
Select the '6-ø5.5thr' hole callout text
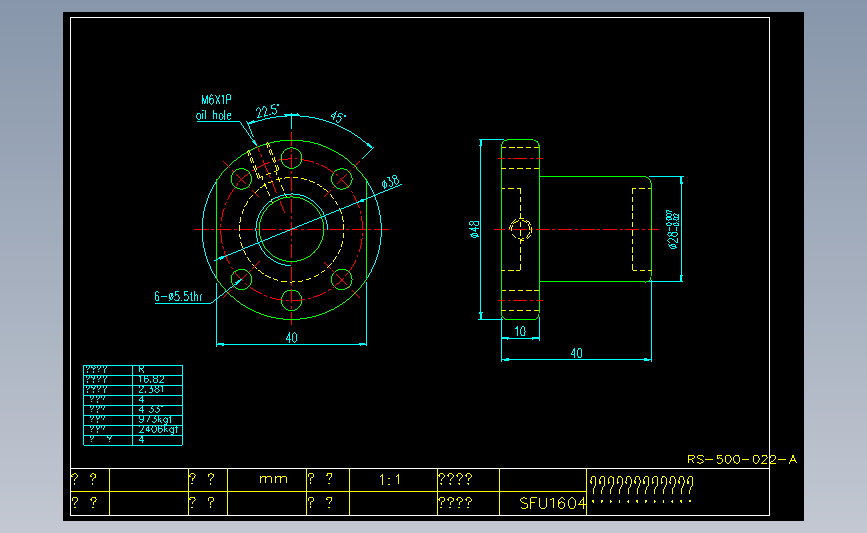(179, 296)
